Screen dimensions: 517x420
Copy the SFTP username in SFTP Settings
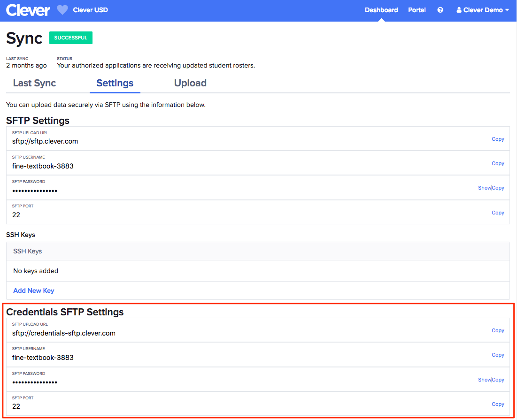click(498, 163)
